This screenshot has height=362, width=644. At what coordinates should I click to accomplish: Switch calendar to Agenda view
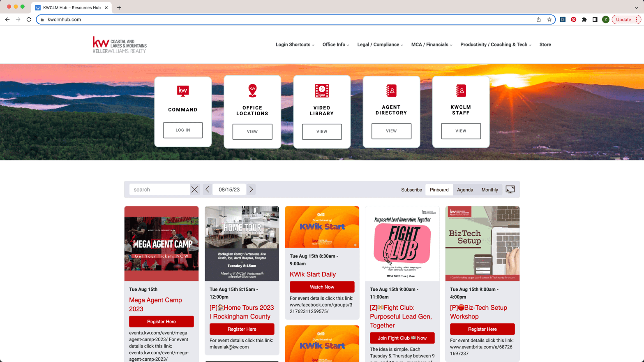tap(465, 190)
